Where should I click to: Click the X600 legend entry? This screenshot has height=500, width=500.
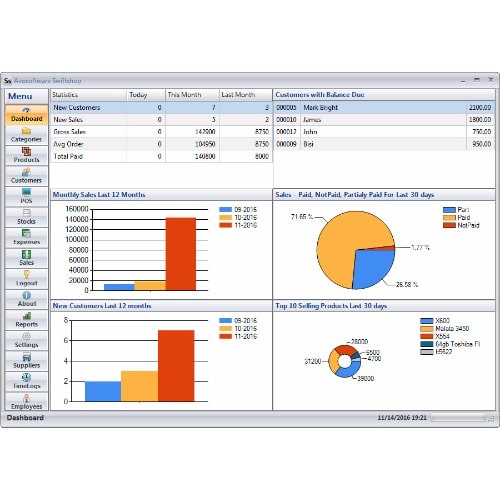tap(435, 321)
